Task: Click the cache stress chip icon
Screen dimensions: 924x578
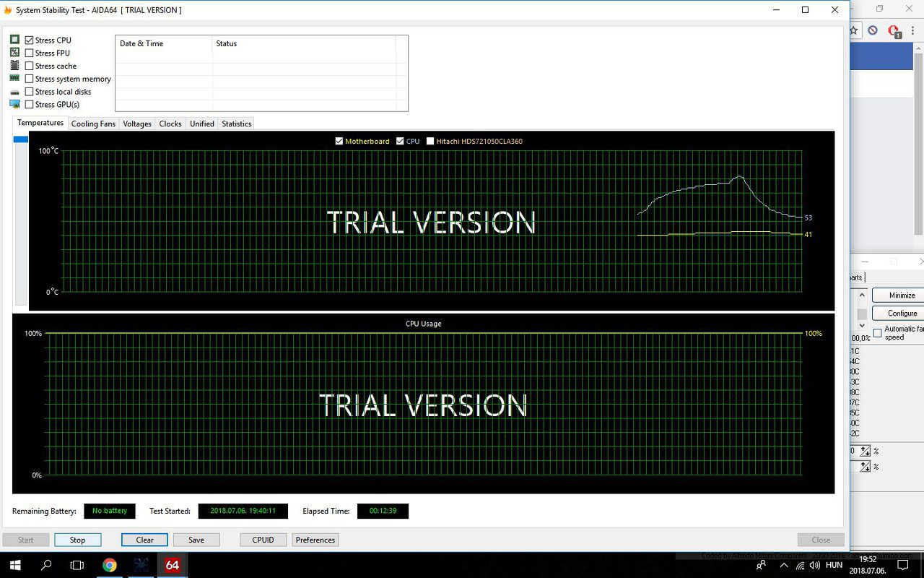Action: coord(14,65)
